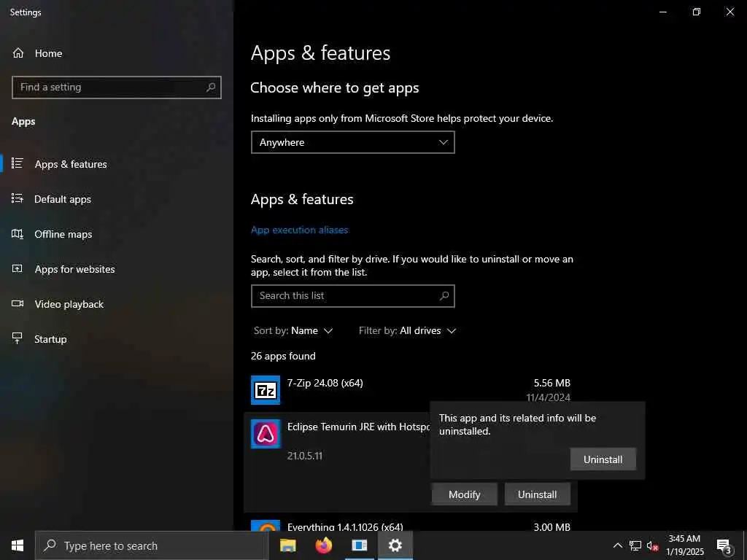747x560 pixels.
Task: Open Video playback settings
Action: (x=69, y=304)
